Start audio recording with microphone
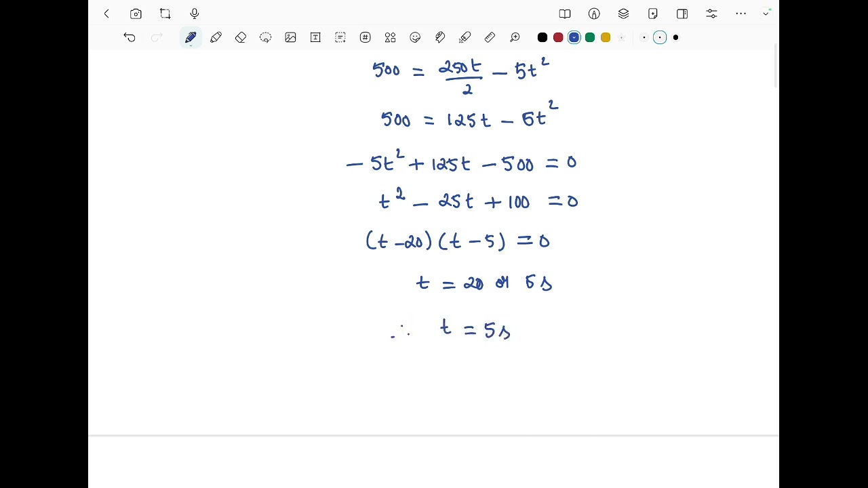The height and width of the screenshot is (488, 868). pyautogui.click(x=195, y=14)
